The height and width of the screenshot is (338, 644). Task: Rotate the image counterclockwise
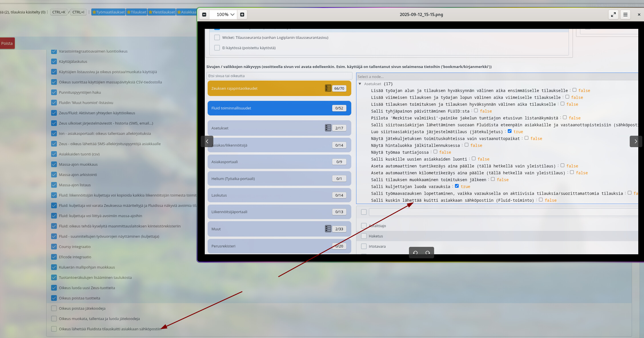click(415, 253)
